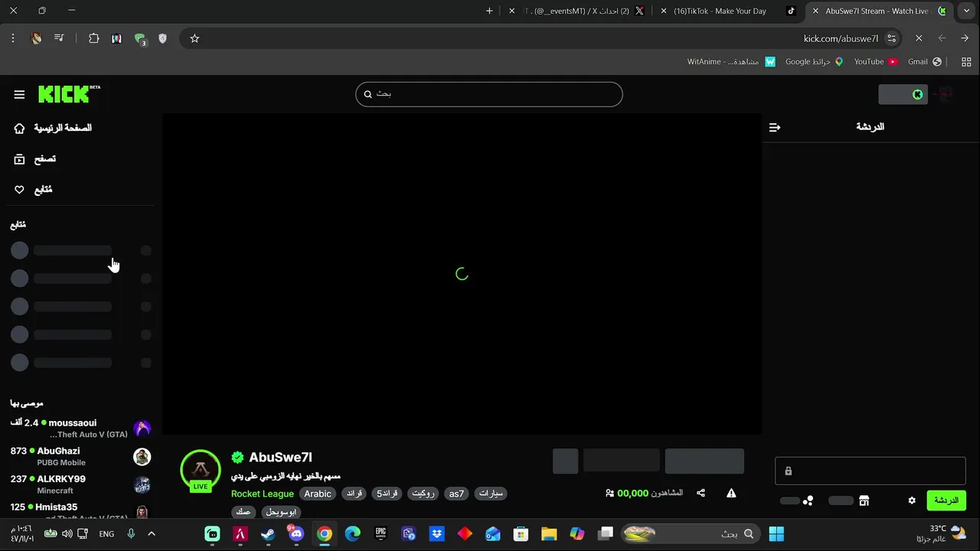Select the قراند5 tag
980x551 pixels.
[x=387, y=494]
